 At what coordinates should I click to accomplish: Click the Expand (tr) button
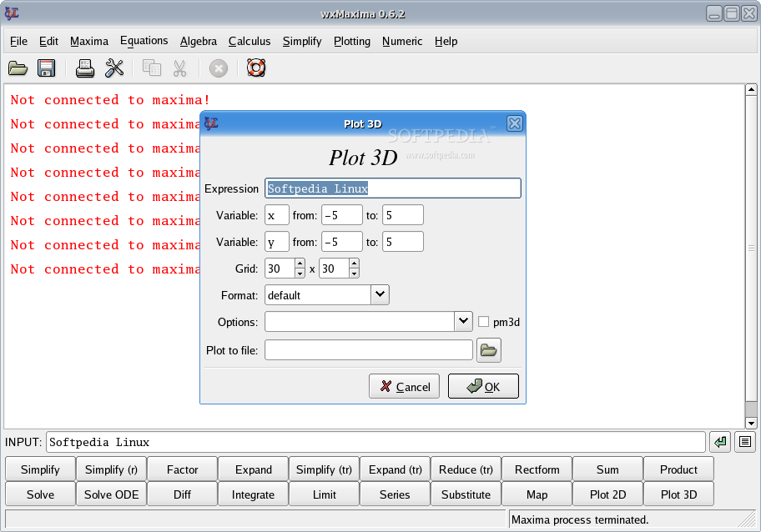click(395, 469)
